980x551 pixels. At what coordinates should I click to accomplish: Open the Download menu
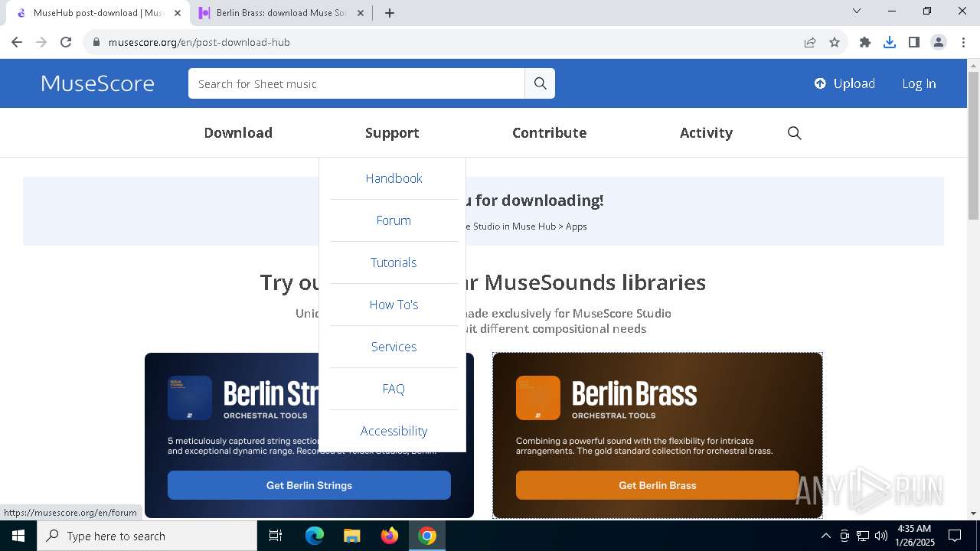pos(238,133)
